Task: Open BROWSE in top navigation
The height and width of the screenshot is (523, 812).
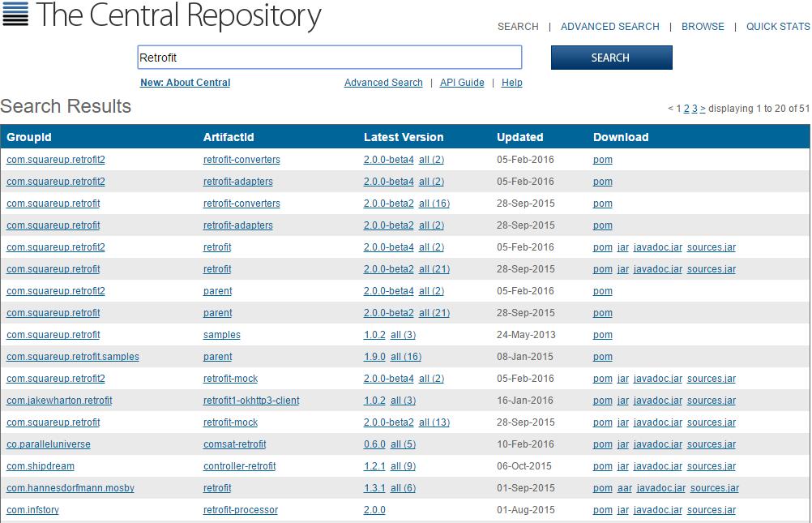Action: tap(703, 27)
